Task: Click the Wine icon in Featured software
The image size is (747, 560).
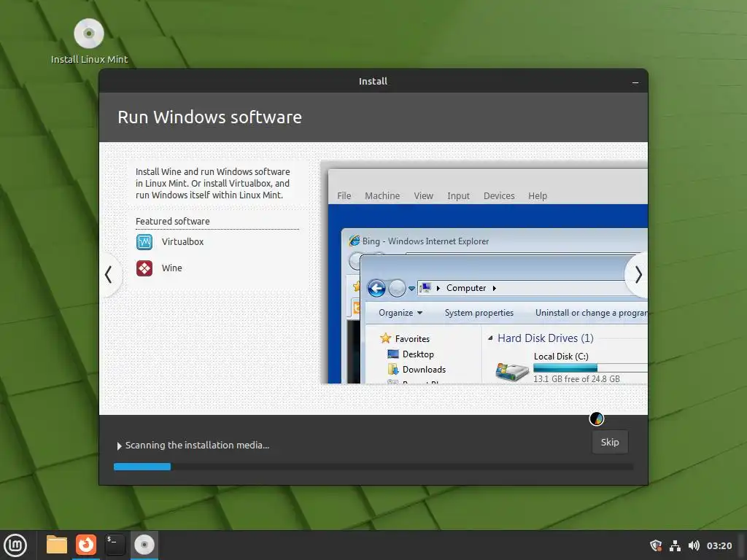Action: tap(144, 268)
